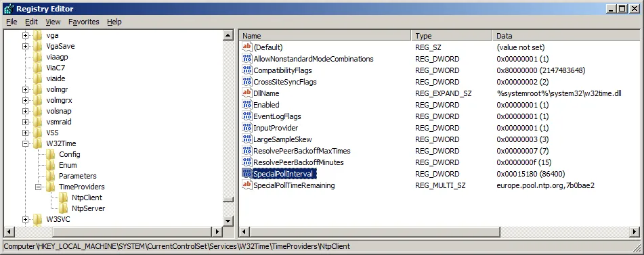Click the Registry Editor title bar icon
The width and height of the screenshot is (644, 255).
[x=8, y=8]
